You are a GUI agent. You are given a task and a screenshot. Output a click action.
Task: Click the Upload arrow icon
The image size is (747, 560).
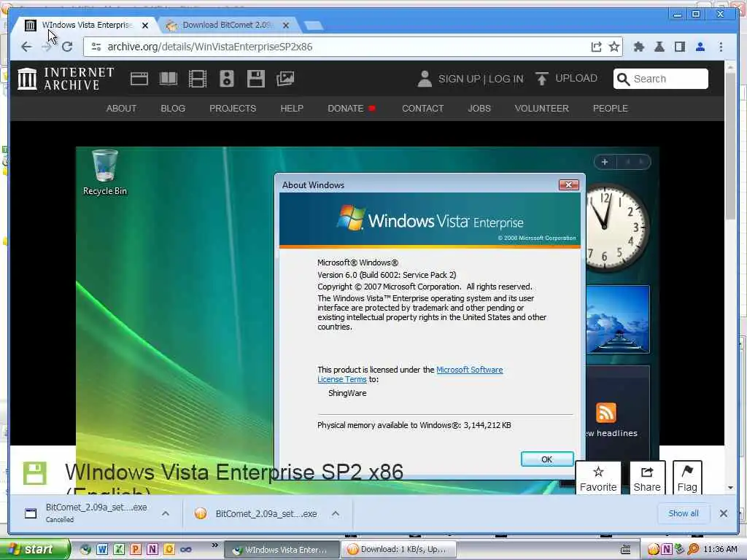click(542, 79)
